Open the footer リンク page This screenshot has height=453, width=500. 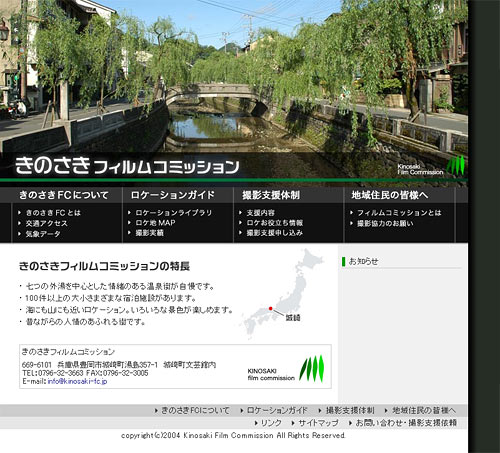pyautogui.click(x=271, y=423)
